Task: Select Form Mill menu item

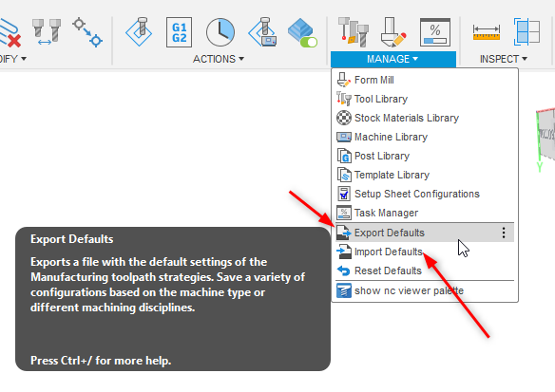Action: click(424, 80)
